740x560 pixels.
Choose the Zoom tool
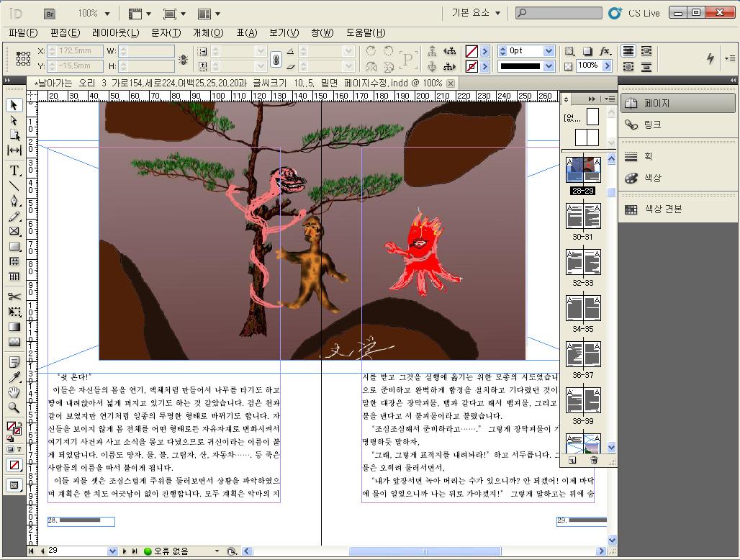[14, 407]
